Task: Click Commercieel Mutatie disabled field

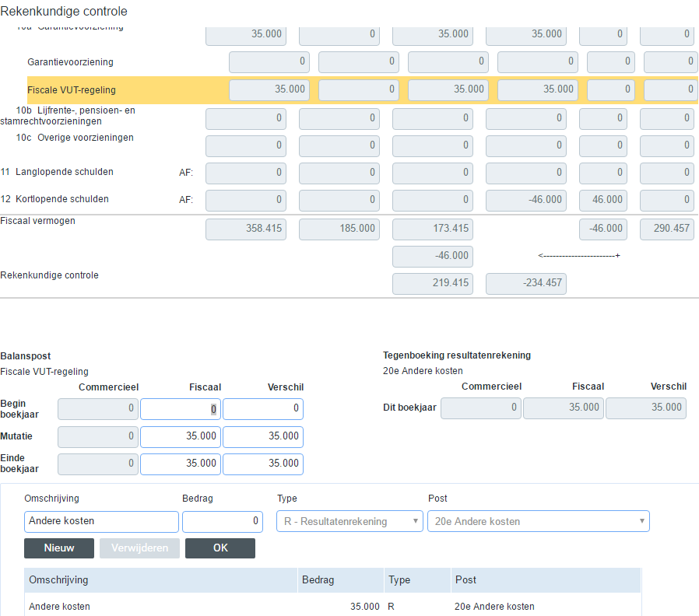Action: coord(98,436)
